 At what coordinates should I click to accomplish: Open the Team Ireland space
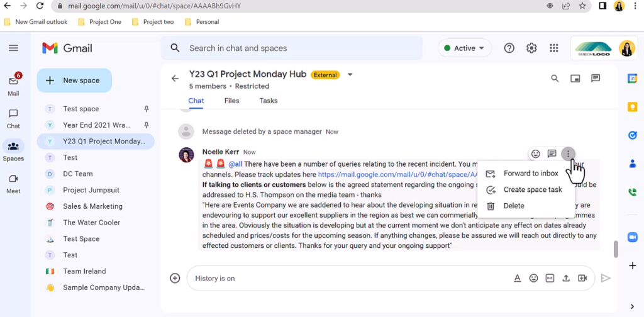96,272
